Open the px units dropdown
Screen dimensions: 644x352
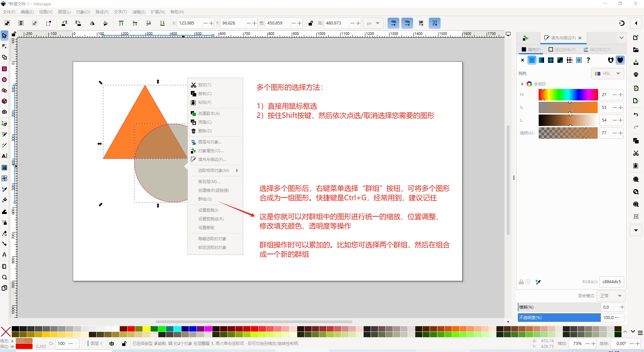[373, 23]
